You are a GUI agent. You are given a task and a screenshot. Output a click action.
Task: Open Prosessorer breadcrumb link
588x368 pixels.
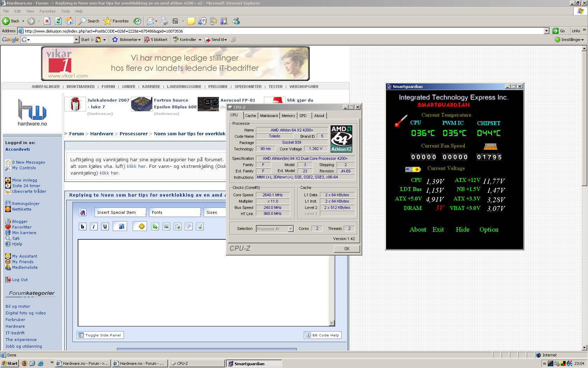[134, 134]
